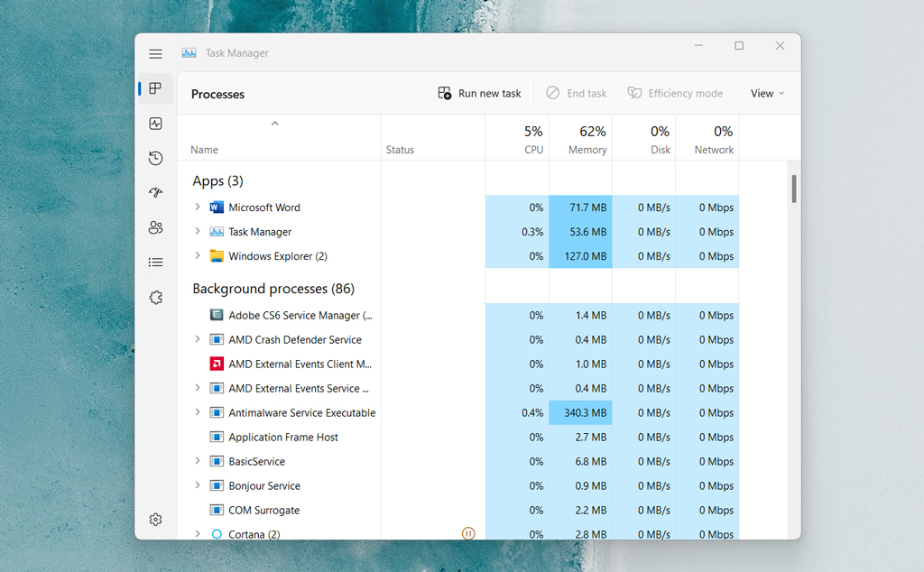
Task: Open the View dropdown menu
Action: click(766, 93)
